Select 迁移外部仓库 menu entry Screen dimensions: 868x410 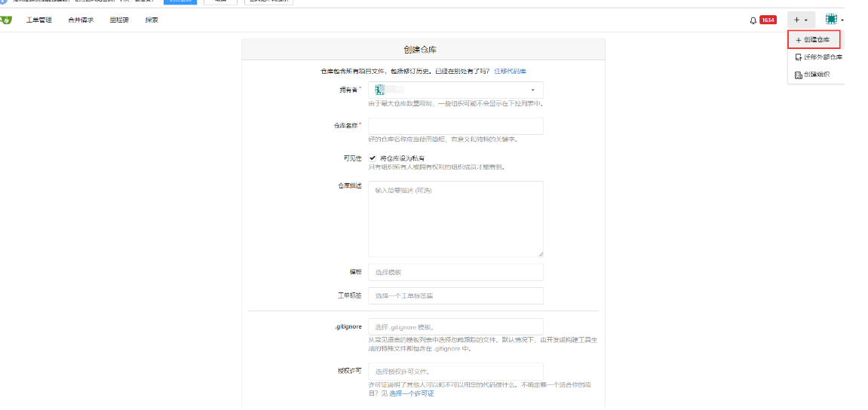tap(818, 57)
